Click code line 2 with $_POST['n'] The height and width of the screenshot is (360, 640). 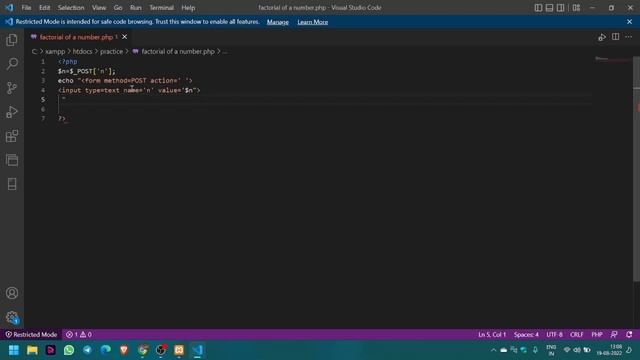tap(87, 71)
